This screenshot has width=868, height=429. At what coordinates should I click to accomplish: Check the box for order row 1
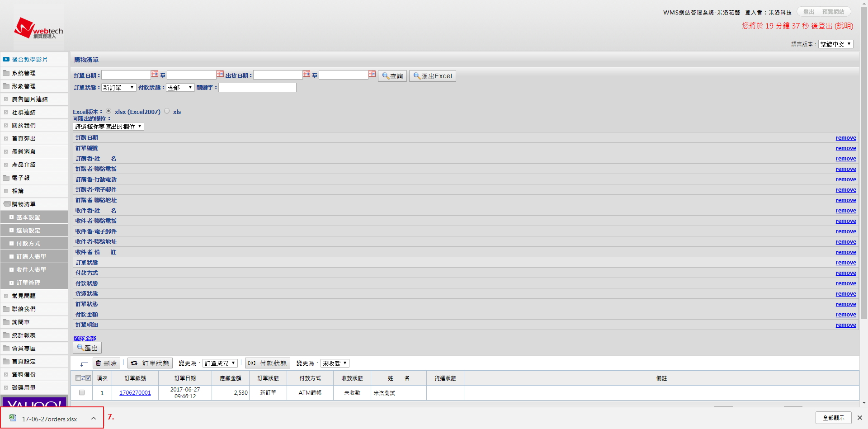pyautogui.click(x=82, y=392)
